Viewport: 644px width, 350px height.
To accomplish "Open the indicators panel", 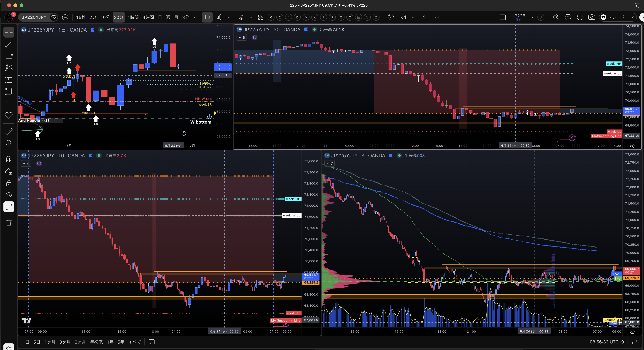I will 242,17.
